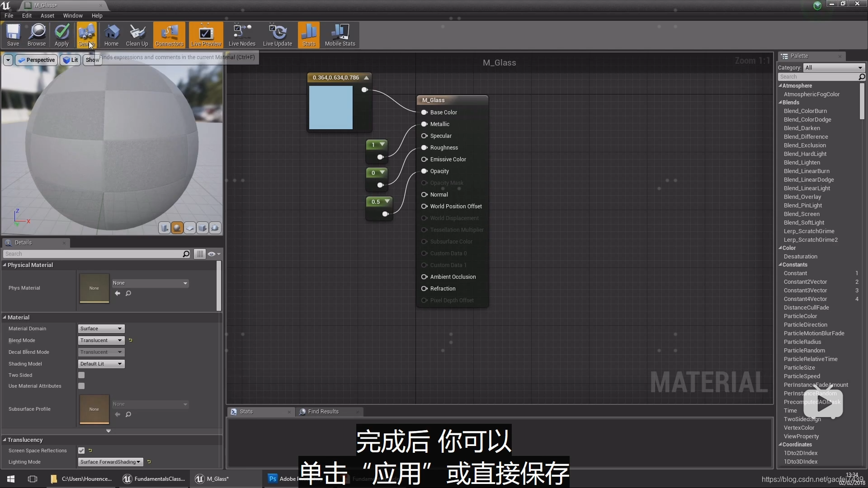Open the Asset menu

pyautogui.click(x=47, y=15)
